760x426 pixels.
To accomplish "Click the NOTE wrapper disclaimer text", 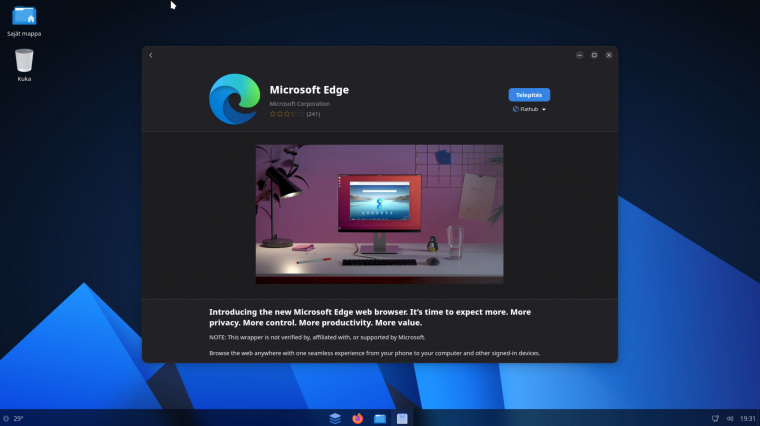I will (x=317, y=337).
